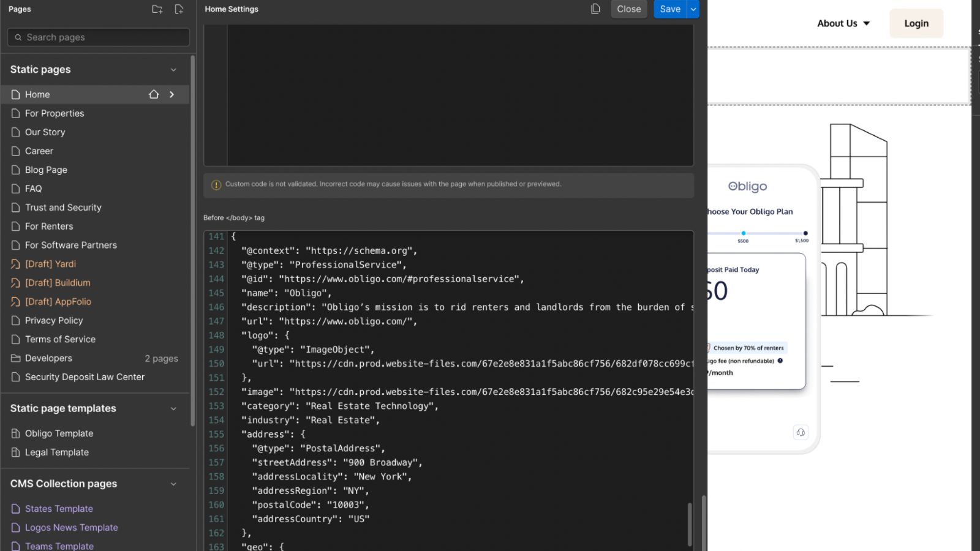Expand the About Us menu
This screenshot has height=551, width=980.
[843, 23]
